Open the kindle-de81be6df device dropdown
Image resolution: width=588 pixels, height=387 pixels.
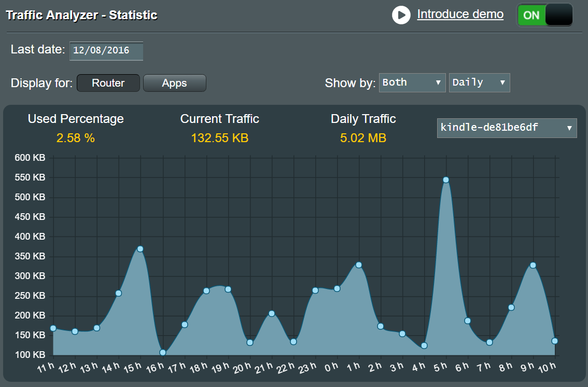(x=507, y=127)
